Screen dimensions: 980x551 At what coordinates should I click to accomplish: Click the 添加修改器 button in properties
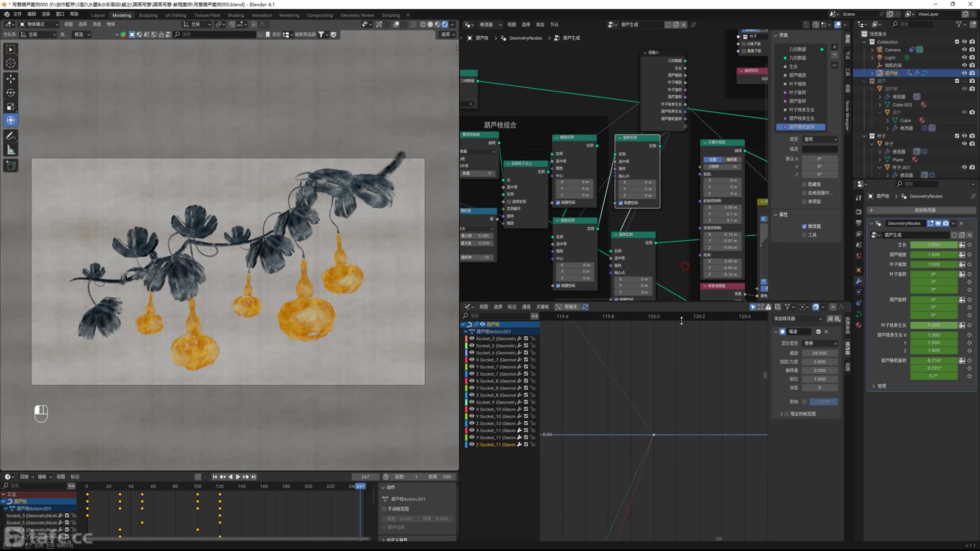coord(924,210)
